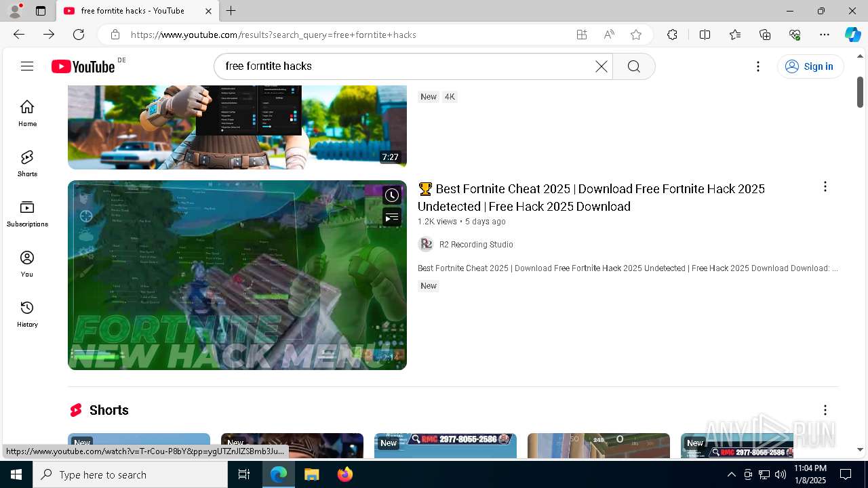Open Edge Settings and more menu
The height and width of the screenshot is (488, 868).
[x=825, y=35]
